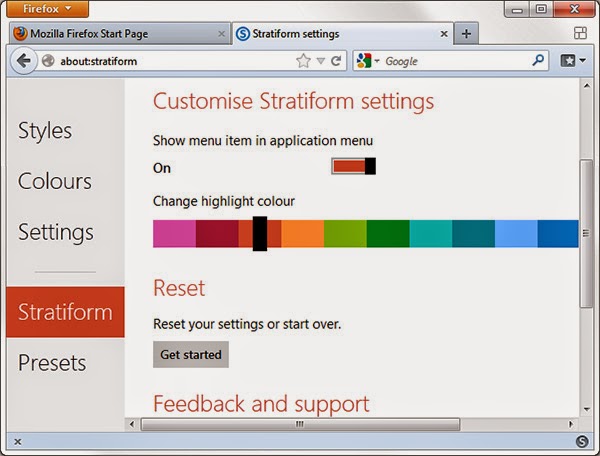600x456 pixels.
Task: Click the Feedback and support heading
Action: pyautogui.click(x=261, y=404)
